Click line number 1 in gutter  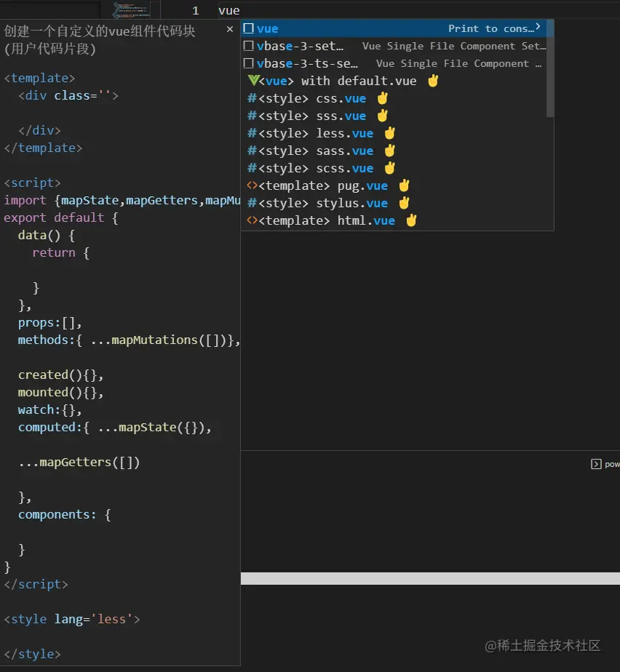(196, 10)
